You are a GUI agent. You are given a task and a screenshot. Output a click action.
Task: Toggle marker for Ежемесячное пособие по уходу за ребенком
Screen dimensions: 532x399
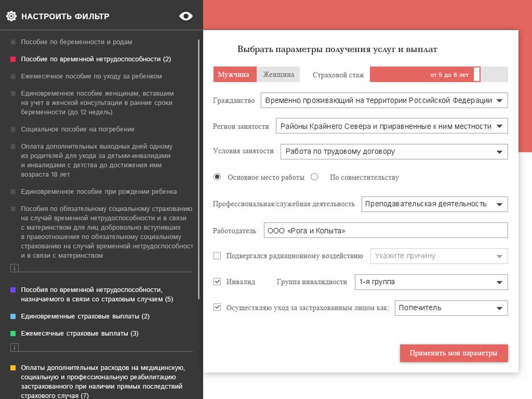[13, 76]
